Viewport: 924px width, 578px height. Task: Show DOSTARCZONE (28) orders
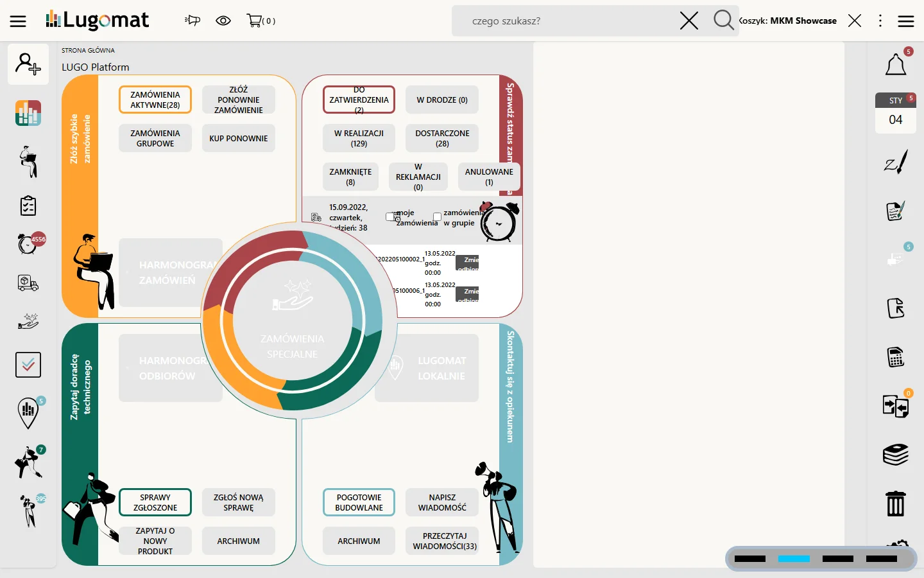pos(442,139)
